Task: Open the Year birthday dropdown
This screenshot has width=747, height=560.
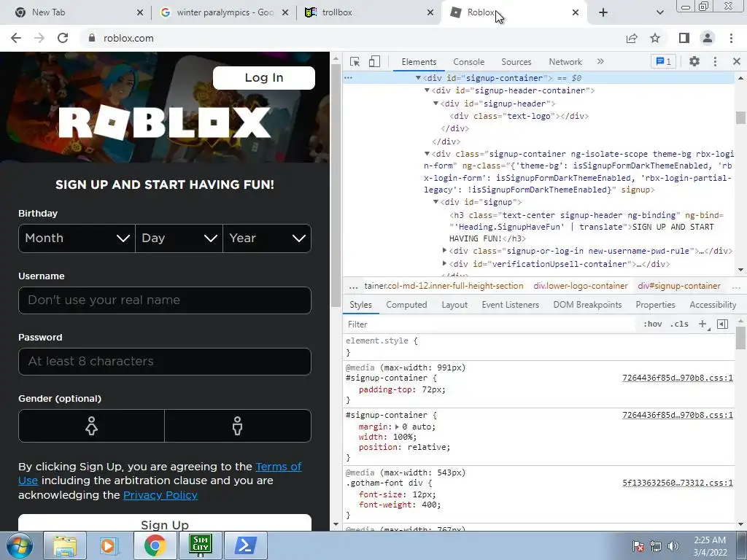Action: [x=267, y=238]
